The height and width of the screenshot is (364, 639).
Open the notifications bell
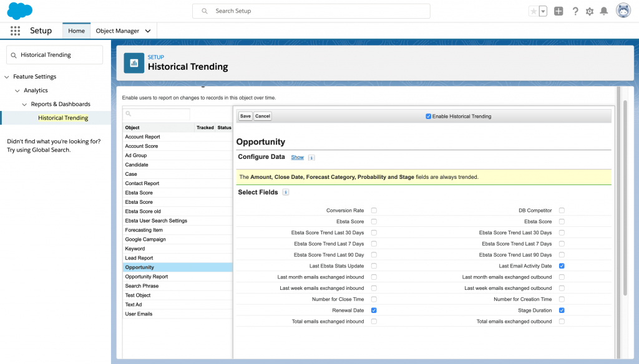pos(603,11)
